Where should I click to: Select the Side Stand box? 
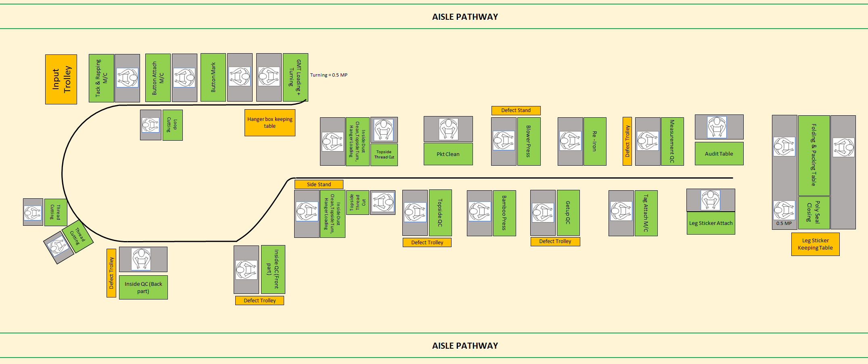(x=319, y=184)
